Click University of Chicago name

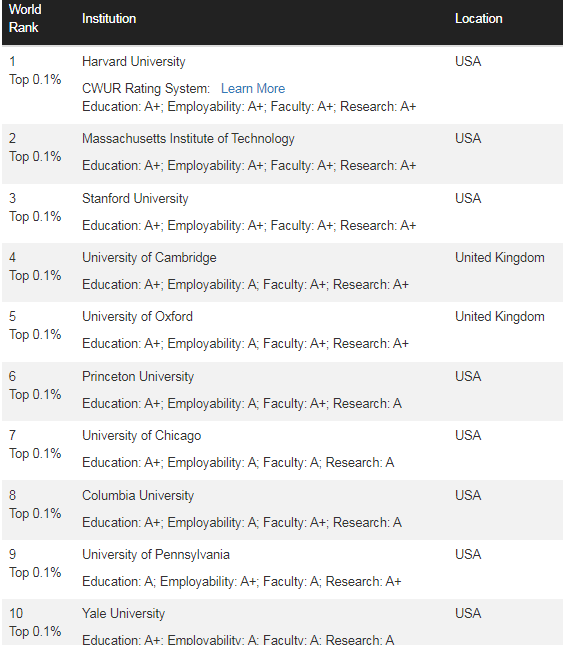[141, 436]
